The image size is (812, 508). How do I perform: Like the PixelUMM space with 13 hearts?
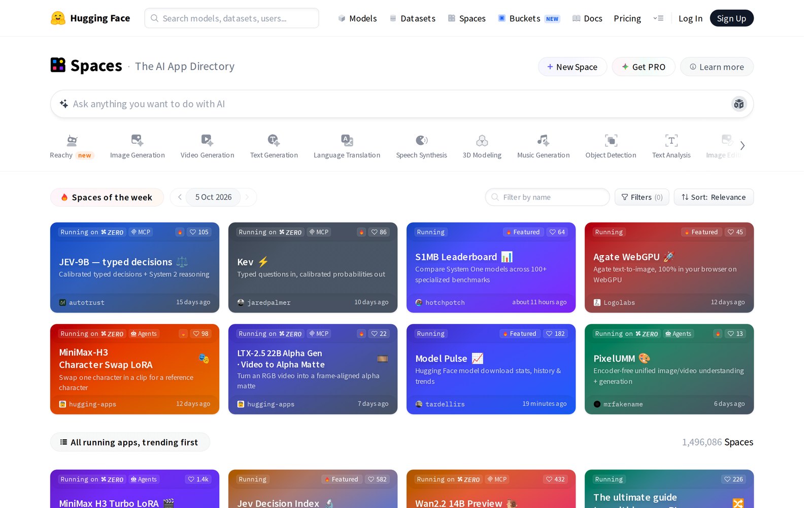(x=735, y=334)
